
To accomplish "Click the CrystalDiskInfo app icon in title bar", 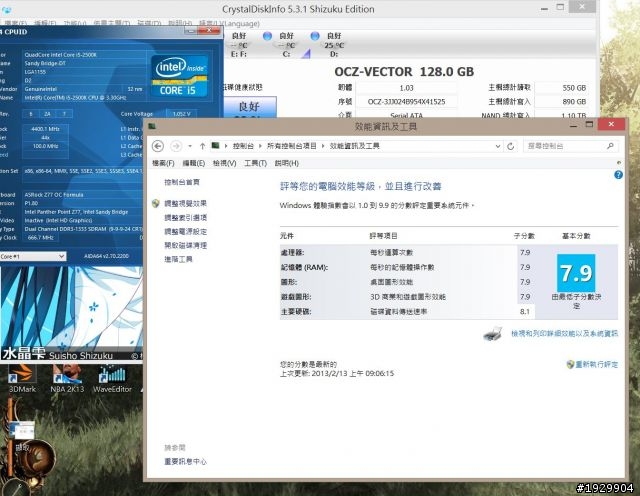I will (7, 10).
